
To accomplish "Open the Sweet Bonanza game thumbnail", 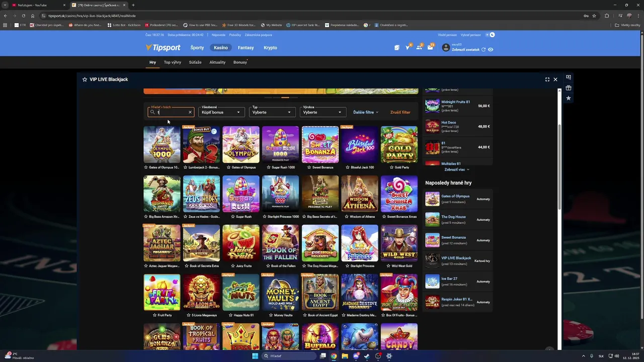I will pyautogui.click(x=320, y=144).
